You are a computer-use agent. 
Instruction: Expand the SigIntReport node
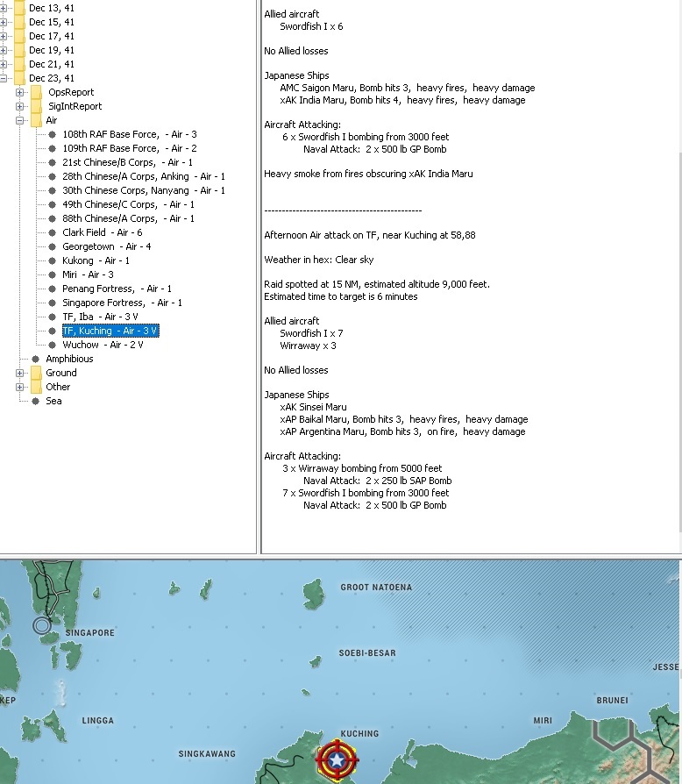coord(19,106)
